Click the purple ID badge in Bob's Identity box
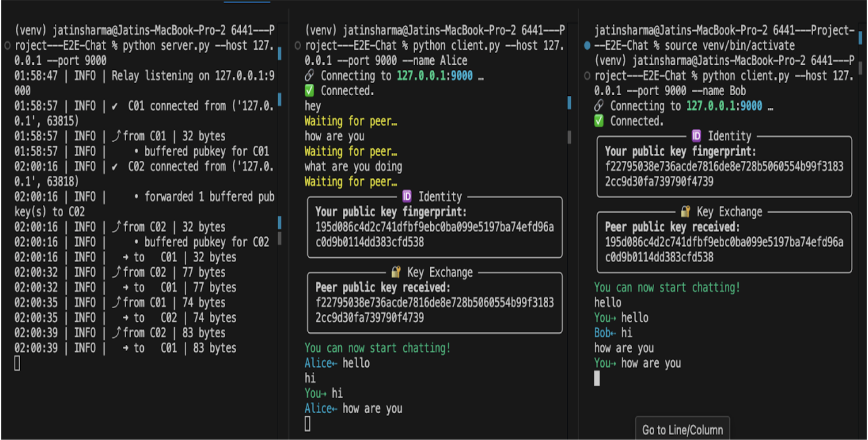The height and width of the screenshot is (440, 868). coord(696,136)
